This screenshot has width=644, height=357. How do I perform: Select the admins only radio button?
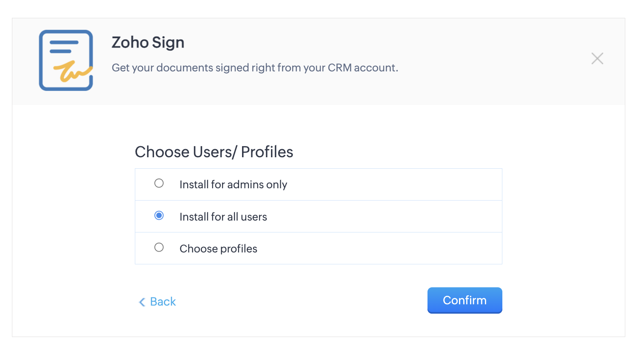(x=159, y=183)
